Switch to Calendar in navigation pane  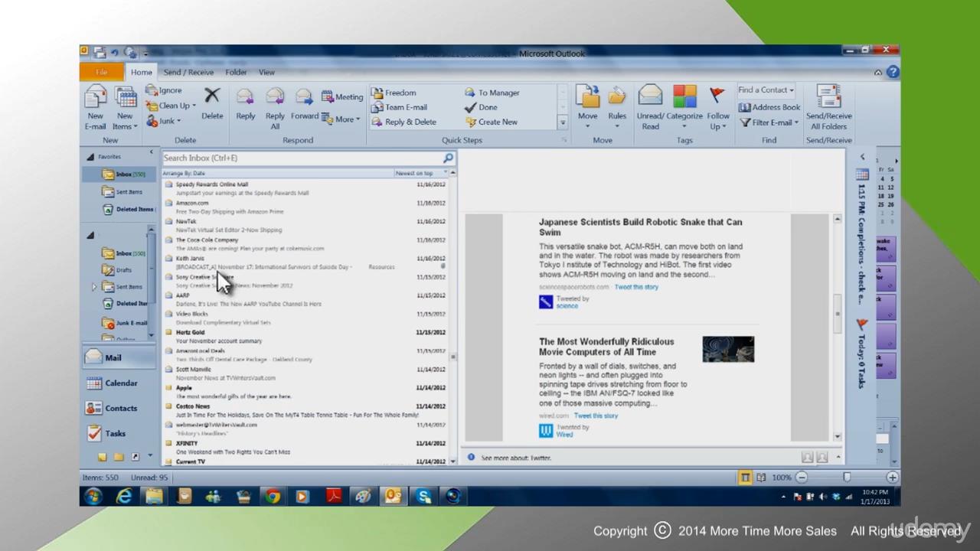click(x=119, y=383)
